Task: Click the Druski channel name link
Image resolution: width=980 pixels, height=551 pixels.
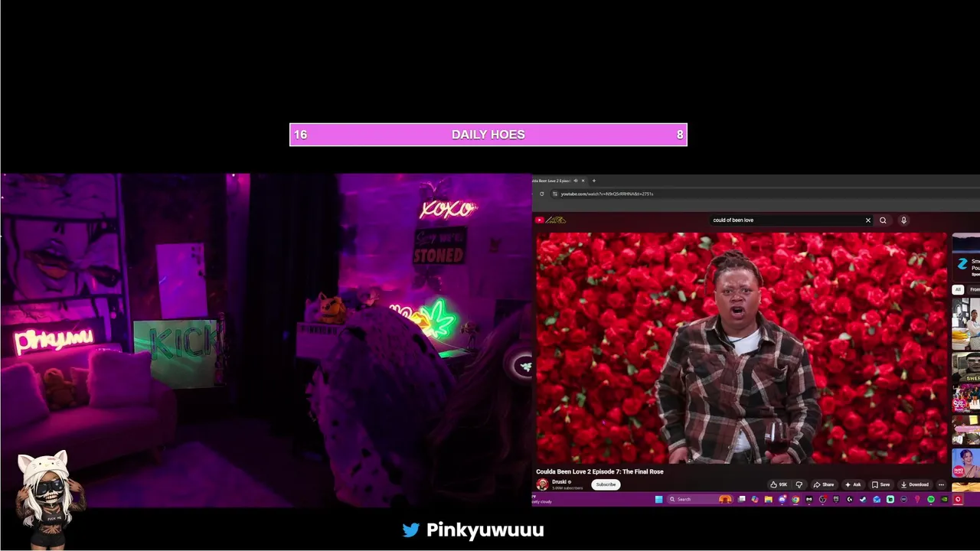Action: (x=560, y=482)
